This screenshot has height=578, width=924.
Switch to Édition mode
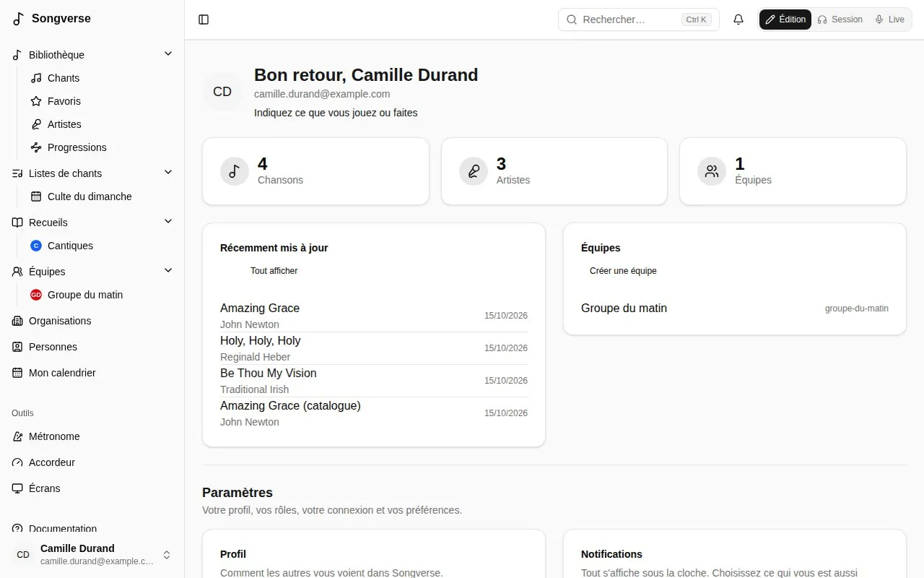[785, 20]
